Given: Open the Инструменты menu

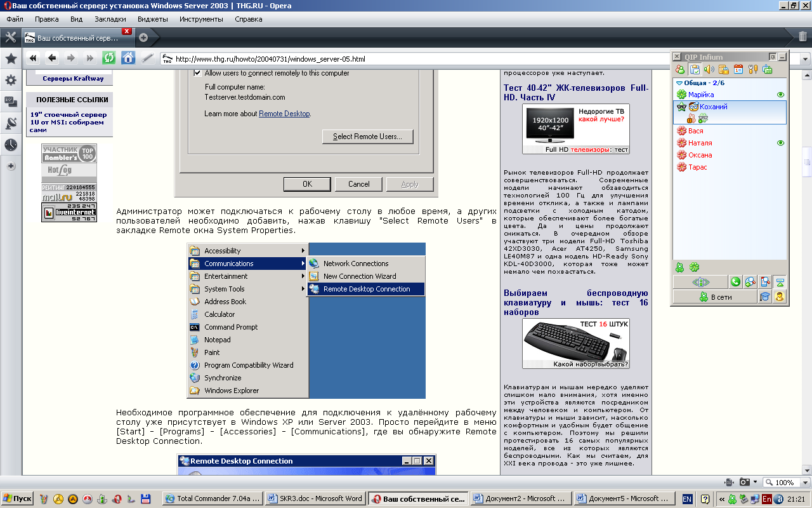Looking at the screenshot, I should pos(201,19).
